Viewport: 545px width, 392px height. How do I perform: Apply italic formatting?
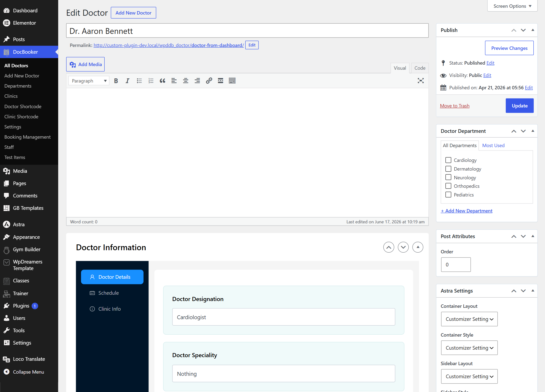[127, 81]
